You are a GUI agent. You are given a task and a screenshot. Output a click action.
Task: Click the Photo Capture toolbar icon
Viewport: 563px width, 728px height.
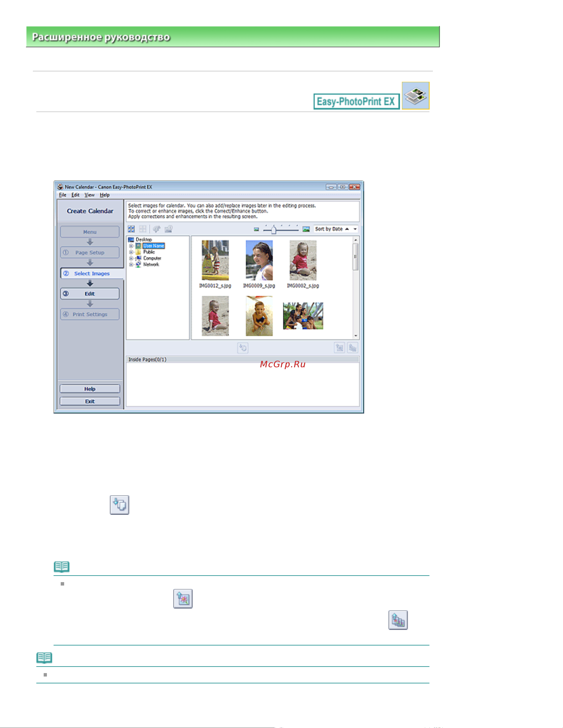pyautogui.click(x=169, y=229)
